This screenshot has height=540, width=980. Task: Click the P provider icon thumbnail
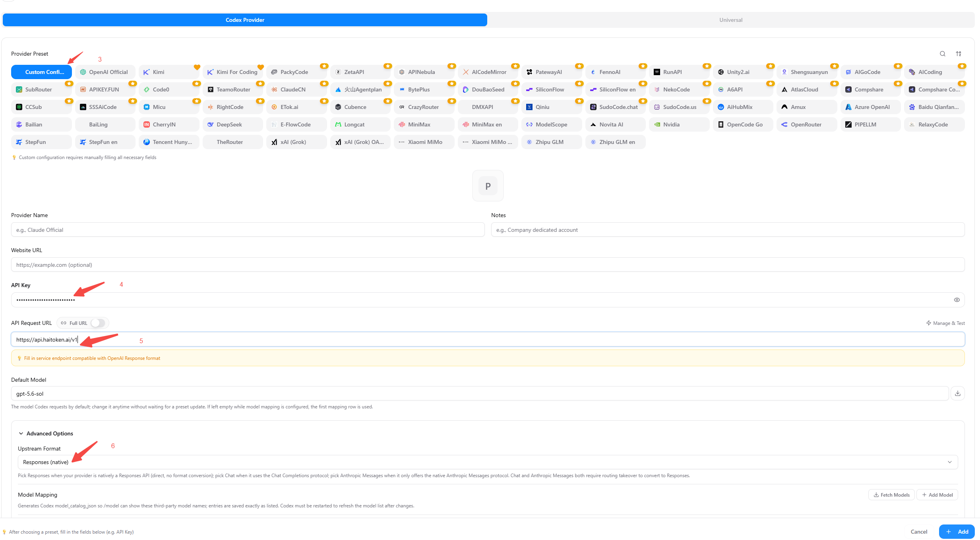click(x=488, y=186)
